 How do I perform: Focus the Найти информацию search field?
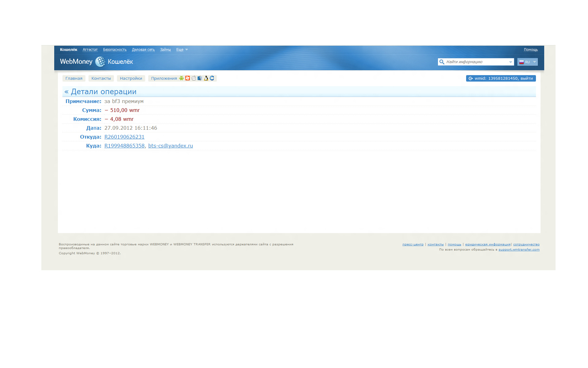pyautogui.click(x=476, y=62)
